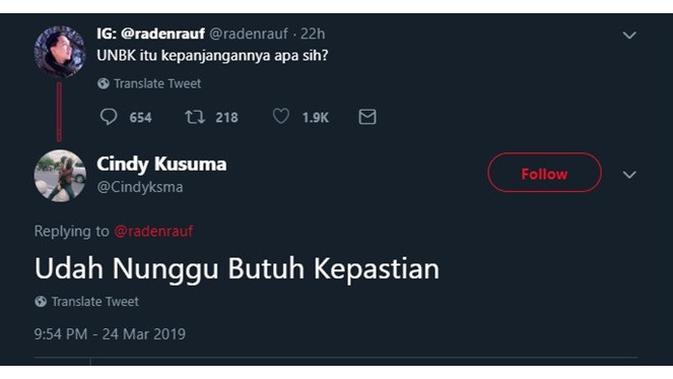Click the reply speech bubble icon

[x=108, y=117]
